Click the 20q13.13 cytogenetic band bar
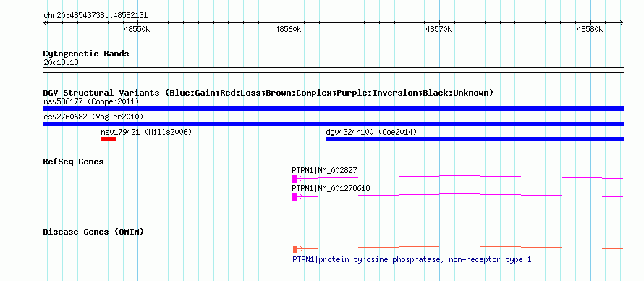Image resolution: width=644 pixels, height=281 pixels. [333, 70]
